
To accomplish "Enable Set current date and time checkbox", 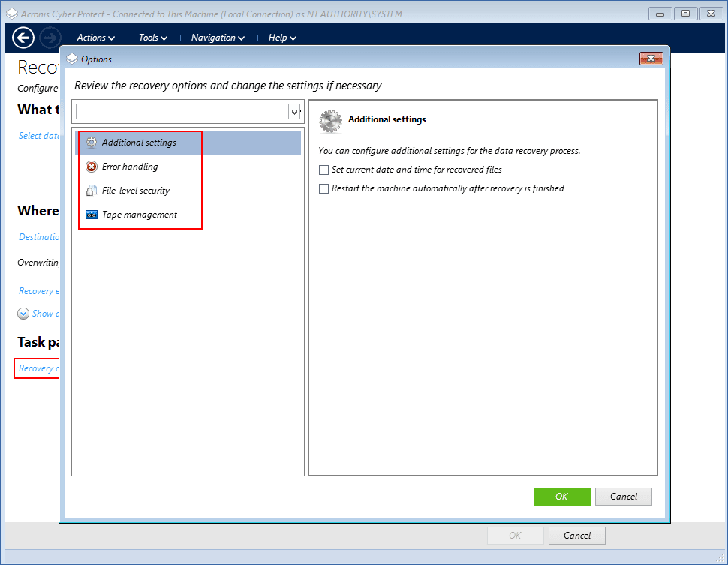I will pyautogui.click(x=324, y=170).
